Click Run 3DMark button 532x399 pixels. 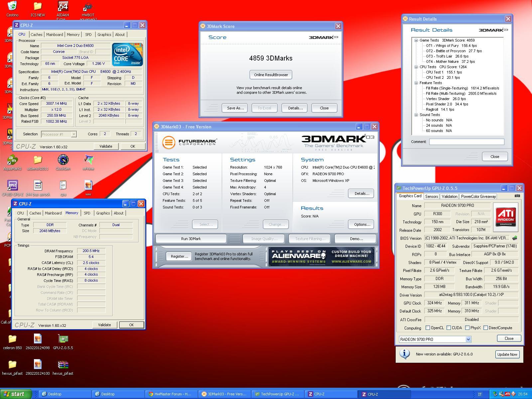pos(191,239)
